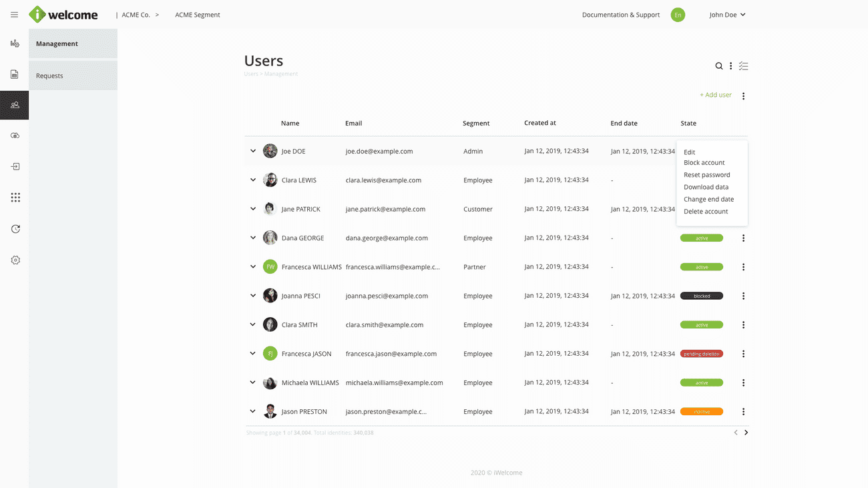Open the history refresh icon in sidebar

click(15, 229)
